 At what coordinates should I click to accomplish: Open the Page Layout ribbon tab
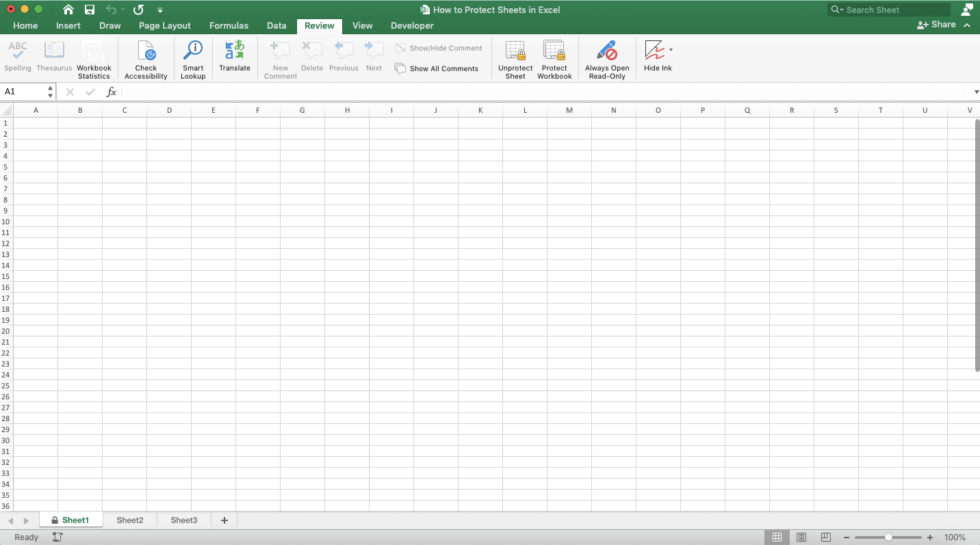click(165, 26)
